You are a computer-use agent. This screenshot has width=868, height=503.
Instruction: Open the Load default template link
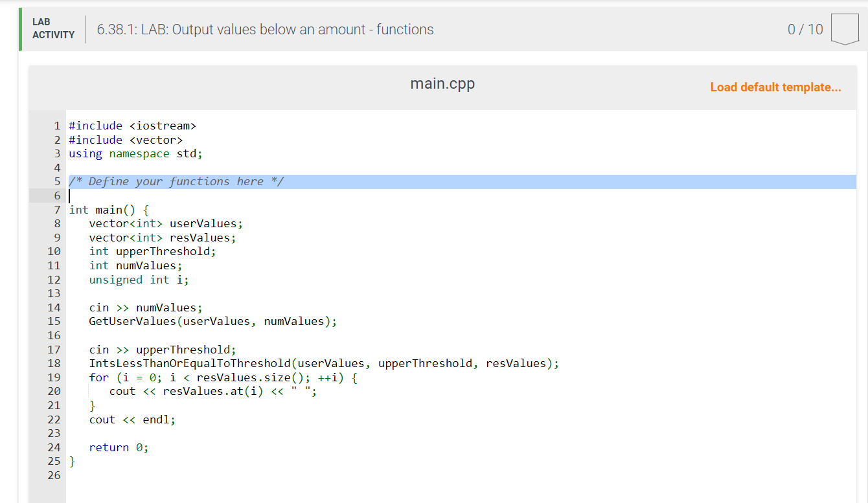point(775,87)
